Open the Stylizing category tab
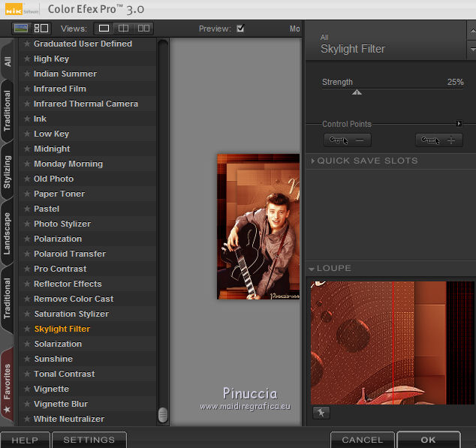 point(7,172)
